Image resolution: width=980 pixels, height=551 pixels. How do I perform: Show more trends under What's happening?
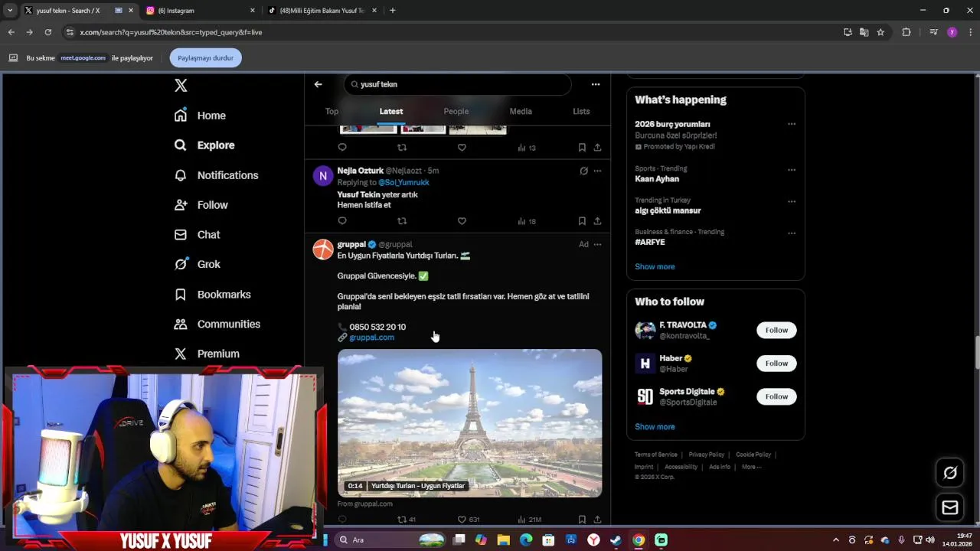click(x=655, y=266)
